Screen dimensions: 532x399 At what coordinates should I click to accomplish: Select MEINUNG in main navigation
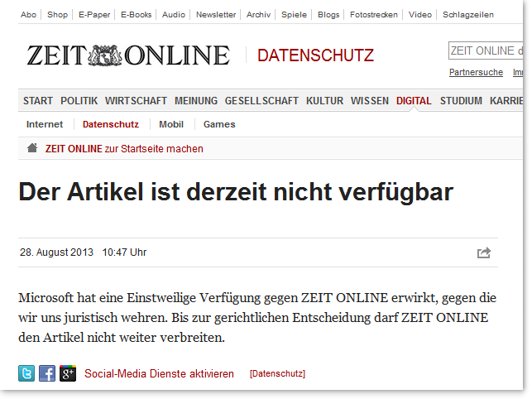pyautogui.click(x=196, y=101)
